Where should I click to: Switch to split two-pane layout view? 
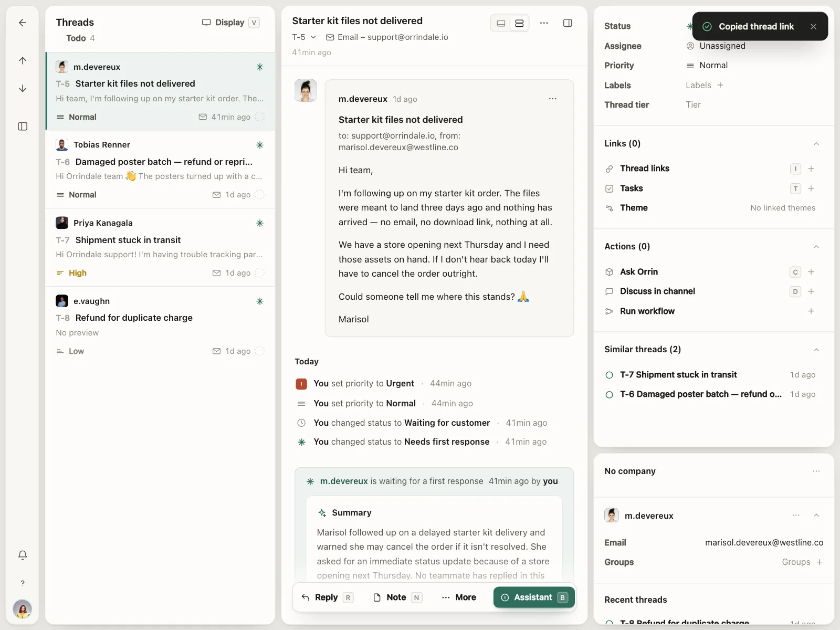519,23
